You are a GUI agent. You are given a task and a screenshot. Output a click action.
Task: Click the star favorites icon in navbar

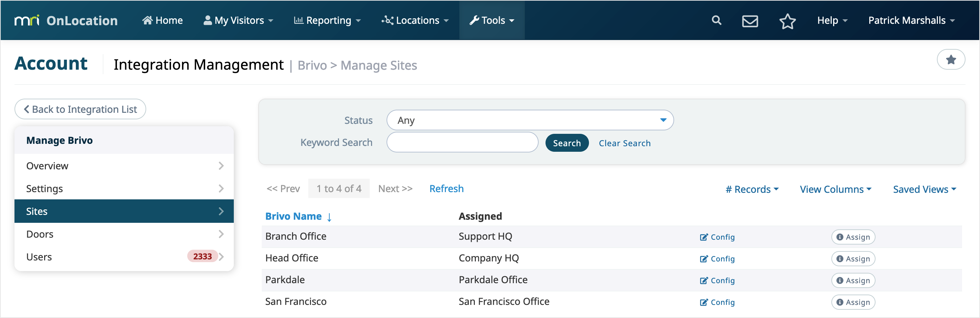click(x=787, y=21)
